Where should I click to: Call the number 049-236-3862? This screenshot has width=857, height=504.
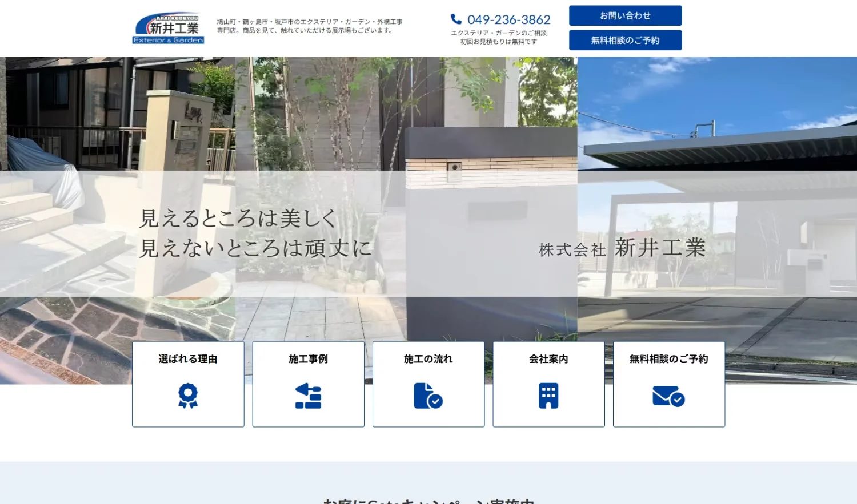point(508,19)
